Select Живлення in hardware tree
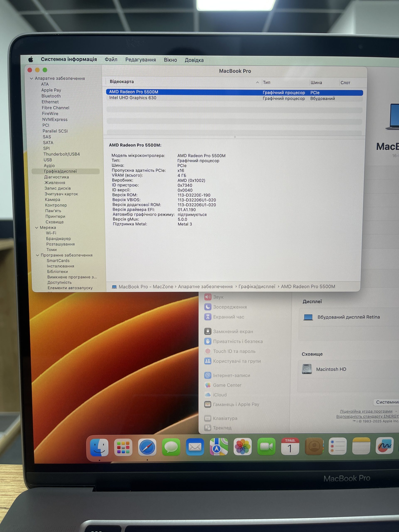399x532 pixels. pos(55,182)
